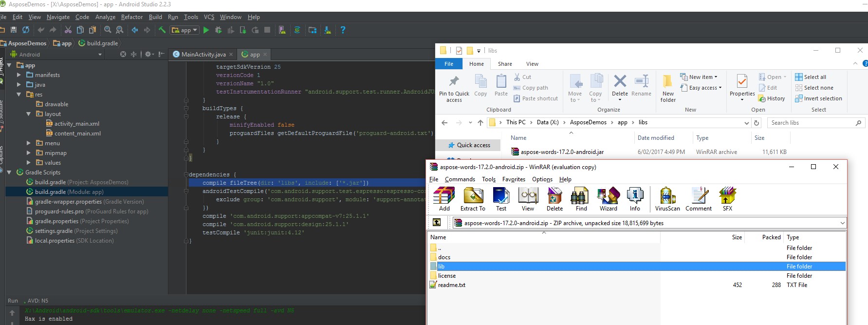Click Quick access in Explorer navigation pane
Viewport: 868px width, 325px height.
[x=469, y=145]
